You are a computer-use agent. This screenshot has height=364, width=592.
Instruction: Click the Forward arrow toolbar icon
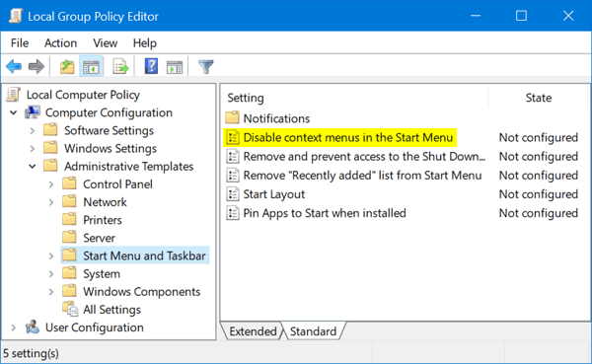37,67
